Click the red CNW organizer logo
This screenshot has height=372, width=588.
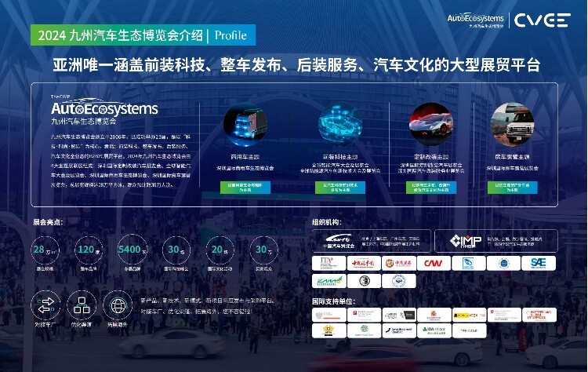tap(434, 263)
